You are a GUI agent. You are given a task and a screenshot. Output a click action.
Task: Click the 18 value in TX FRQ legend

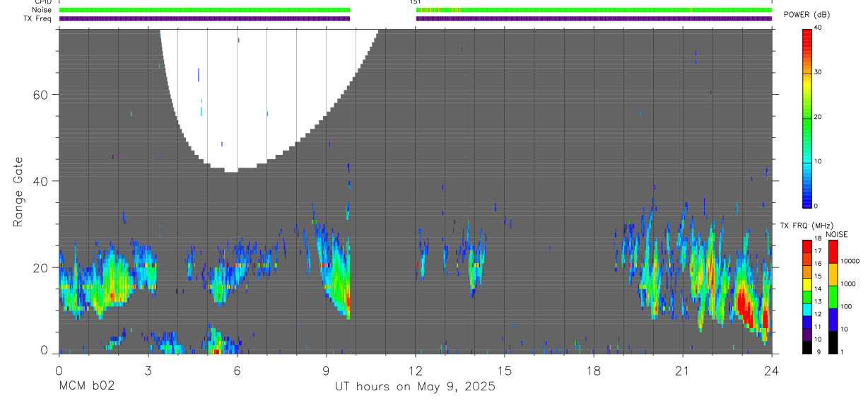pos(818,239)
